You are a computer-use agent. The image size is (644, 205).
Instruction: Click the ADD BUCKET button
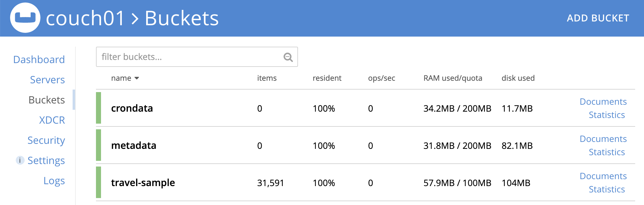pyautogui.click(x=598, y=18)
